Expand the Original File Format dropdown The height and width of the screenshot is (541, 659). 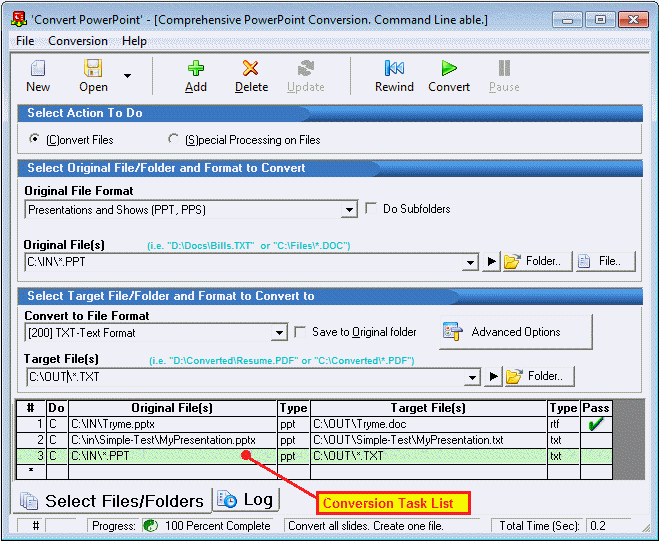[349, 210]
